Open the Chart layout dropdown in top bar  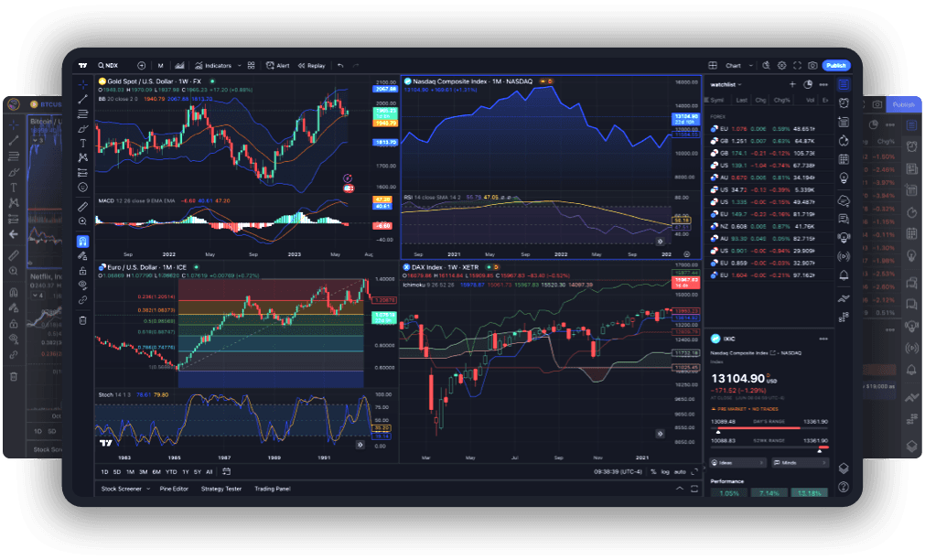pos(751,66)
